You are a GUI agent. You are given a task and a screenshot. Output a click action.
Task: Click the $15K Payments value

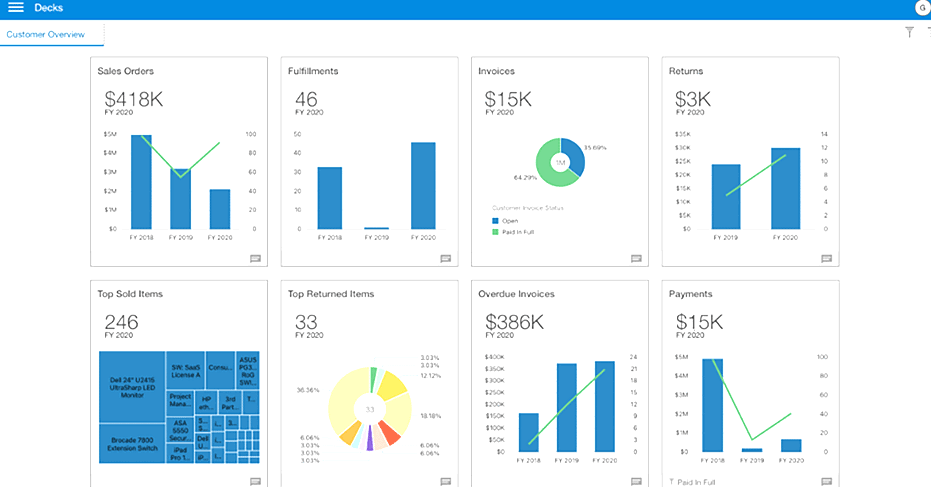(699, 322)
